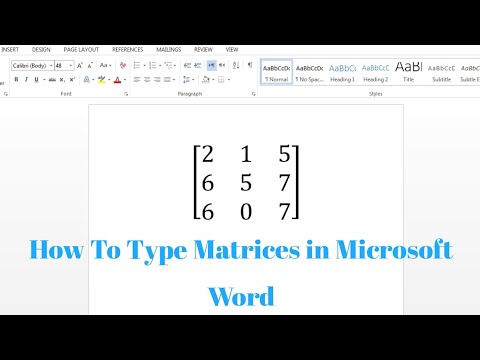The width and height of the screenshot is (480, 360).
Task: Click the Decrease Indent icon
Action: click(x=187, y=65)
